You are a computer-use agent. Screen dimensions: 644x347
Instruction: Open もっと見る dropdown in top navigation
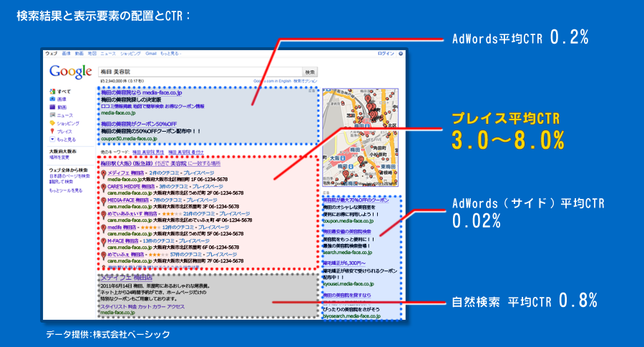click(x=170, y=54)
